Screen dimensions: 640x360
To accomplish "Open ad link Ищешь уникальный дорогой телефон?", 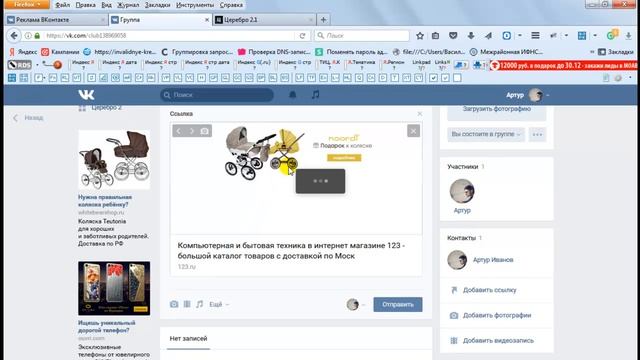I will pos(107,327).
